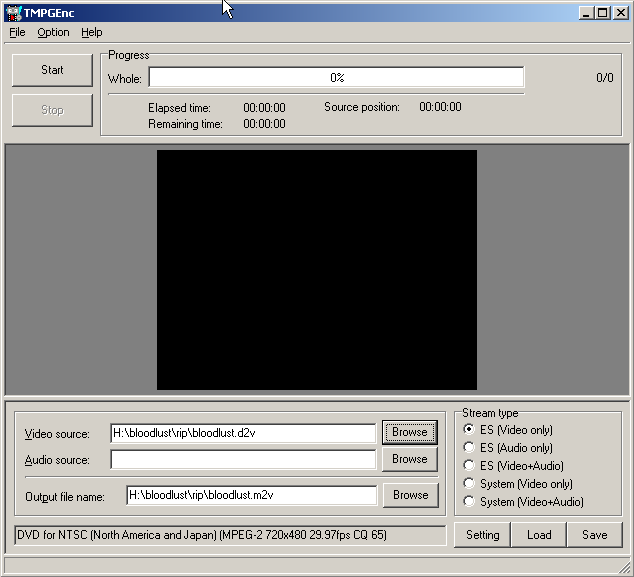
Task: Click the Video source path field
Action: [243, 433]
